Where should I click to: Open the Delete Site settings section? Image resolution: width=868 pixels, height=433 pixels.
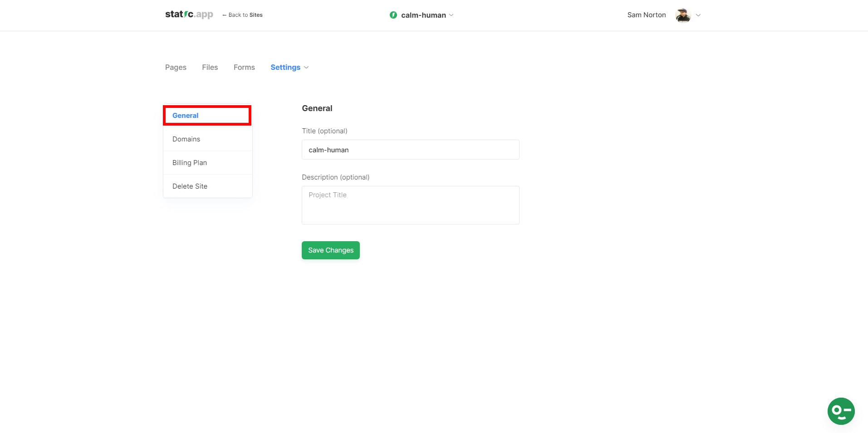coord(190,186)
